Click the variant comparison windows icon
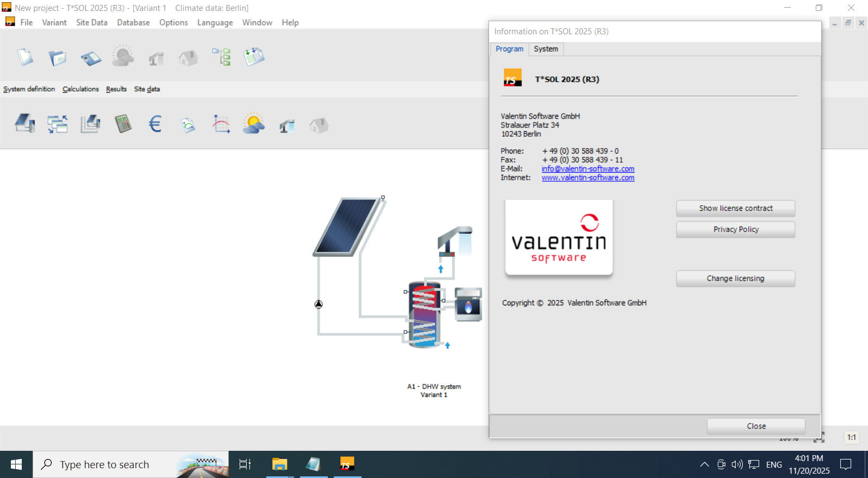 (x=57, y=124)
